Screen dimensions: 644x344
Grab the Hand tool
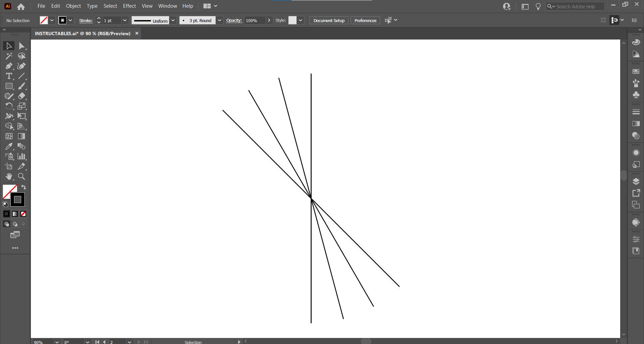[x=9, y=177]
